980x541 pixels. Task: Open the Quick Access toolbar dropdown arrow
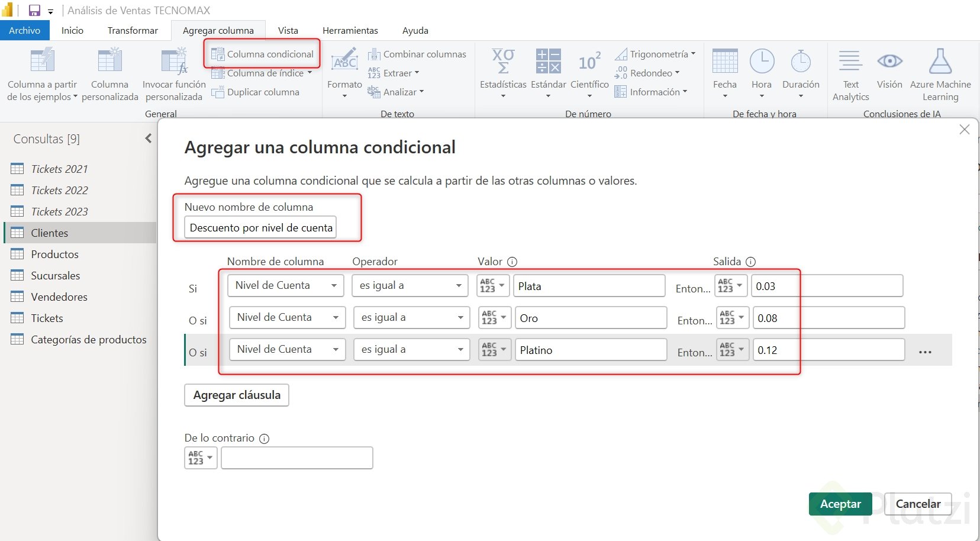point(51,11)
